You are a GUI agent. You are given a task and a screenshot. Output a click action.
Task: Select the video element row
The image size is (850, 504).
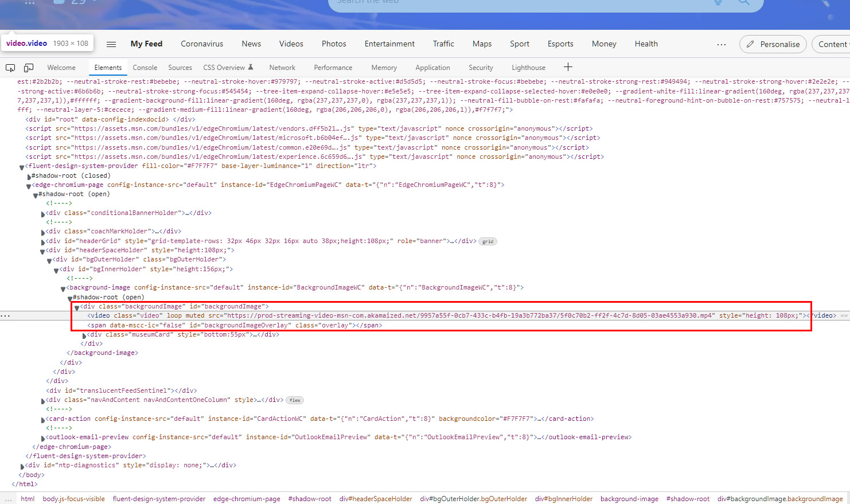425,316
